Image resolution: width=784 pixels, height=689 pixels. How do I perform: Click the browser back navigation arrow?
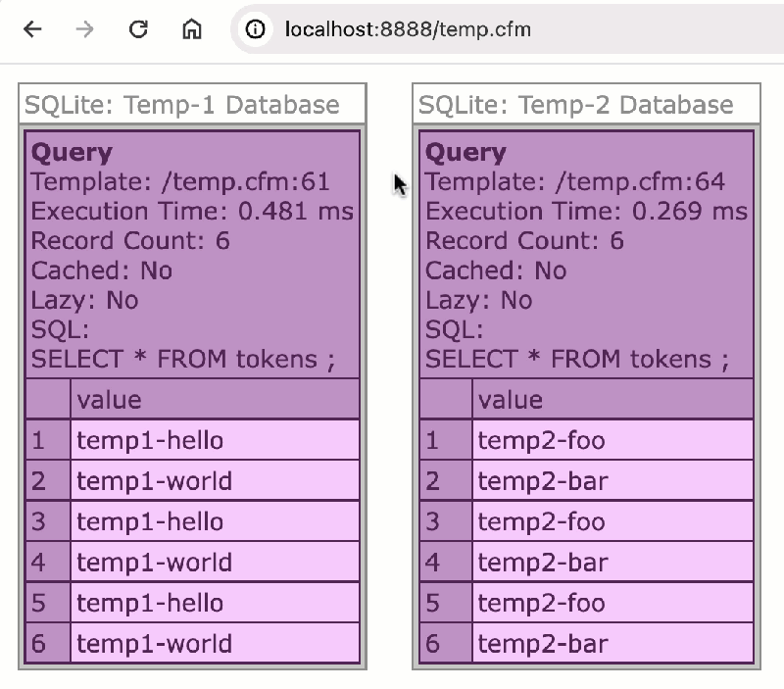pos(32,29)
